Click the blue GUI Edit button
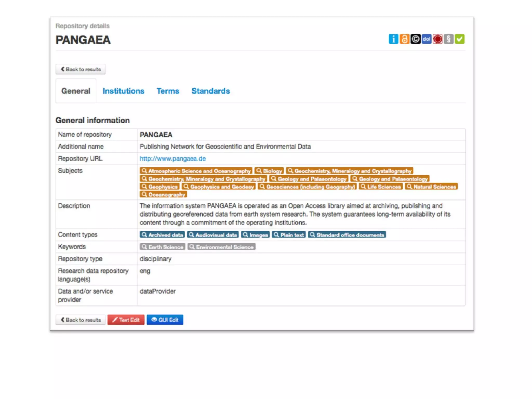Image resolution: width=532 pixels, height=399 pixels. coord(165,320)
